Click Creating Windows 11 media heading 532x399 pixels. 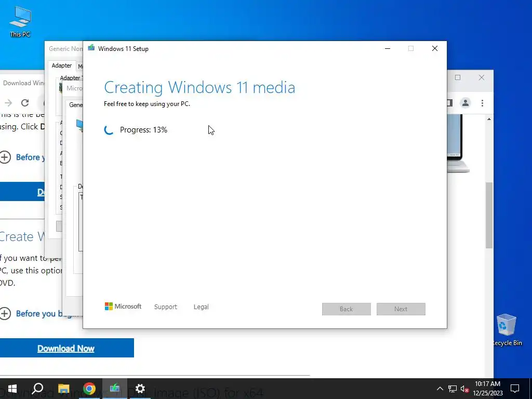pyautogui.click(x=199, y=87)
